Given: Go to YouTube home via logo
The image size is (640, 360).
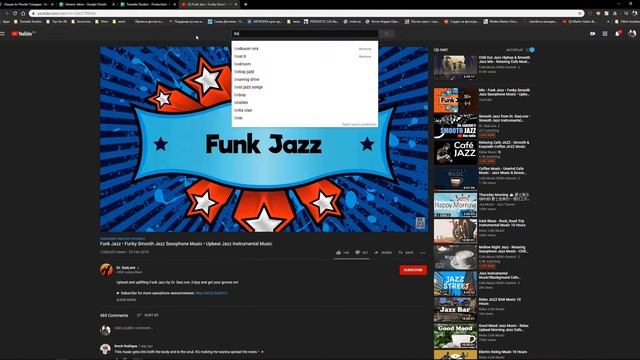Looking at the screenshot, I should click(x=23, y=34).
